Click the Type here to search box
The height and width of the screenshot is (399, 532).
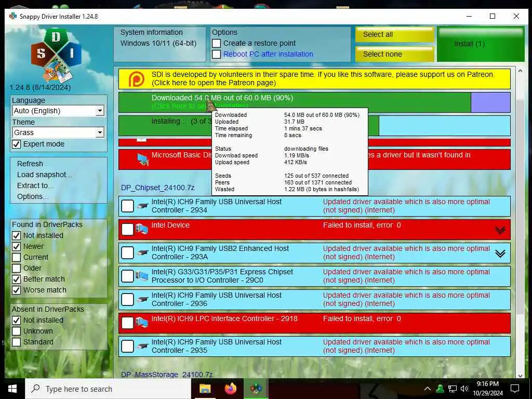[x=108, y=389]
